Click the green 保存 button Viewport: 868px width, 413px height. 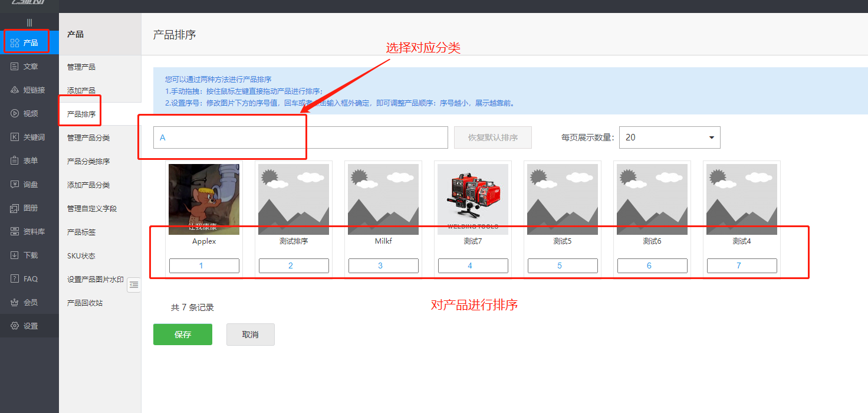(x=182, y=335)
